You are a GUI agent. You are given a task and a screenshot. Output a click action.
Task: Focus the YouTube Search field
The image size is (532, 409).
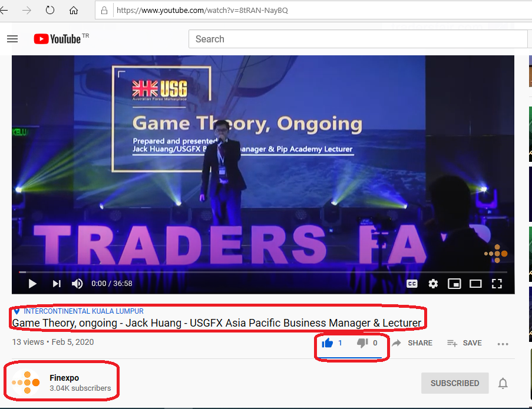click(x=358, y=39)
